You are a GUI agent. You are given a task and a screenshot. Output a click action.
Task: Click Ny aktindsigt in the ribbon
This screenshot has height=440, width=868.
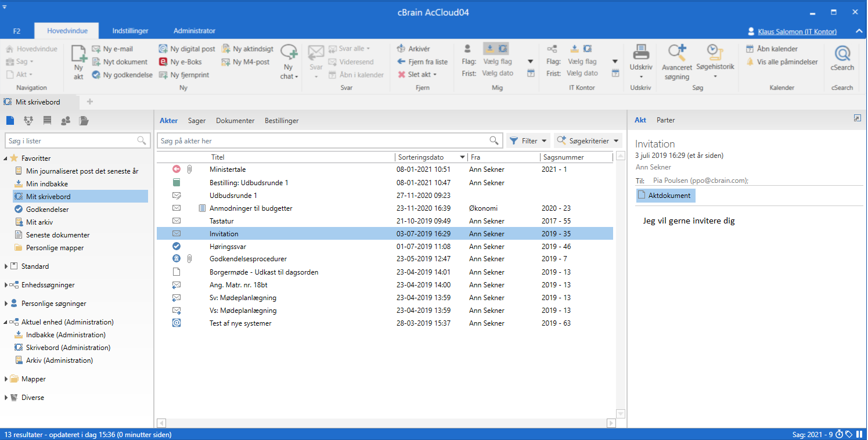pos(248,49)
